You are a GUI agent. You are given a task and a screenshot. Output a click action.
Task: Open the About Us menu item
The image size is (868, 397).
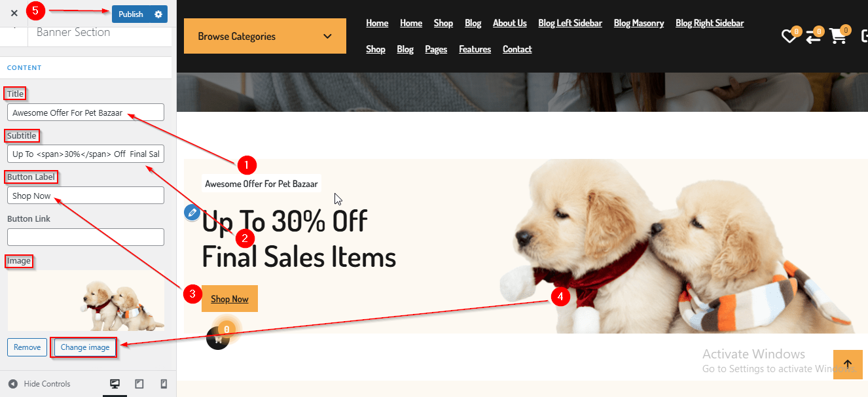(x=509, y=23)
